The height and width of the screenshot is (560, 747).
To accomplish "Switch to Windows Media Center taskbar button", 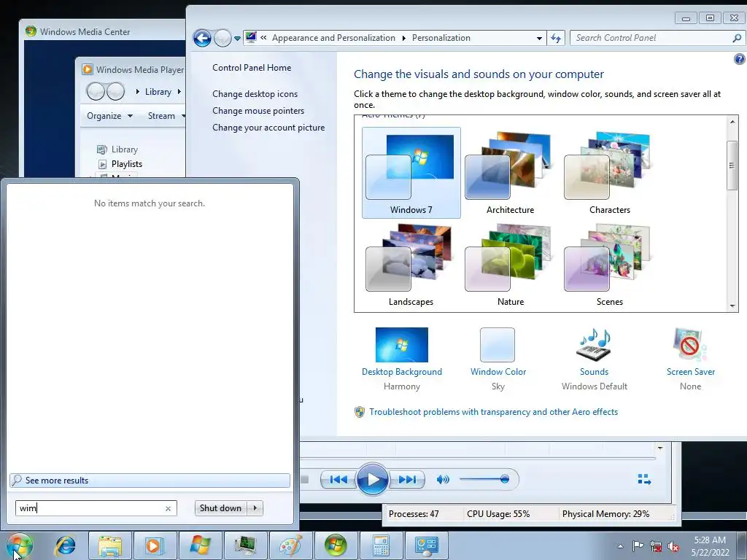I will [336, 545].
